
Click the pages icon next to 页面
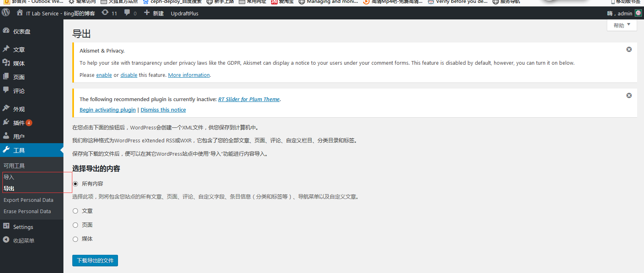click(6, 76)
